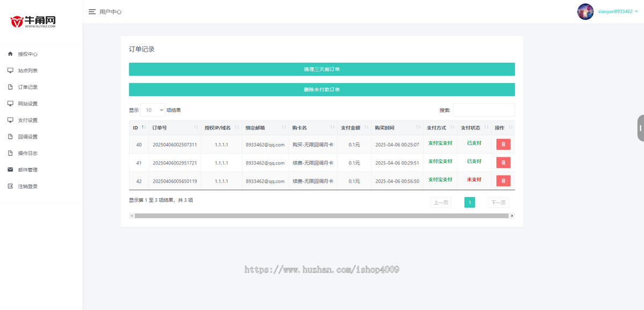Screen dimensions: 644x310
Task: Sort the table by ID column
Action: [138, 128]
